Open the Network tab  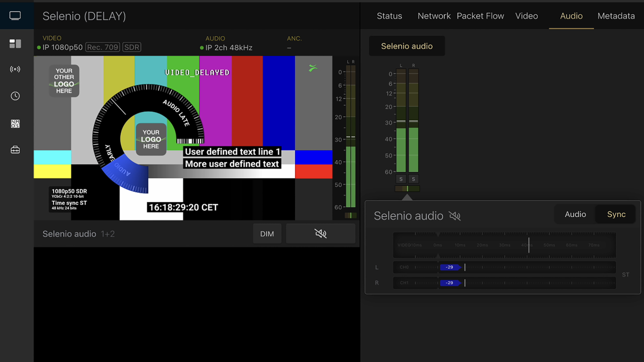pyautogui.click(x=434, y=16)
